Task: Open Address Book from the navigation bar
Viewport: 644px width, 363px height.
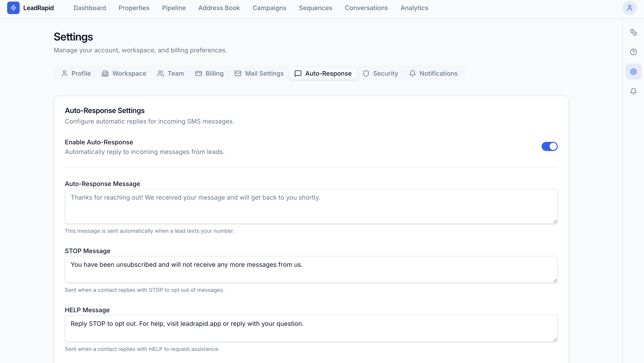Action: click(x=219, y=8)
